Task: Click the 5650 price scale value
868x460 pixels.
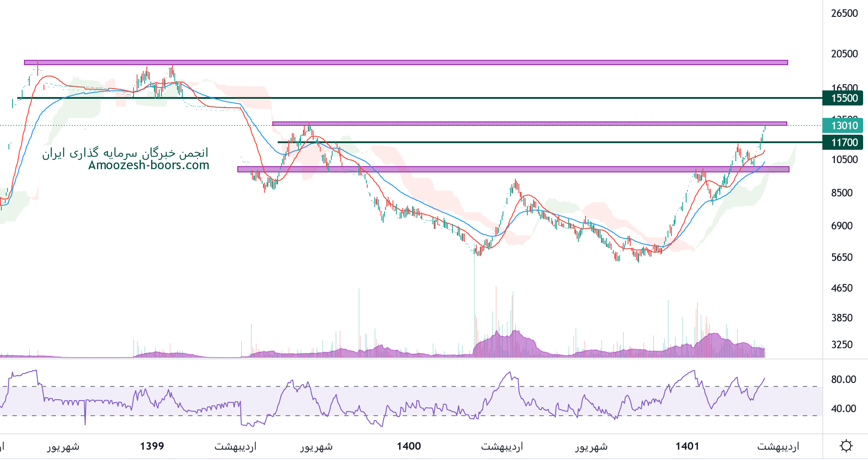Action: click(841, 257)
